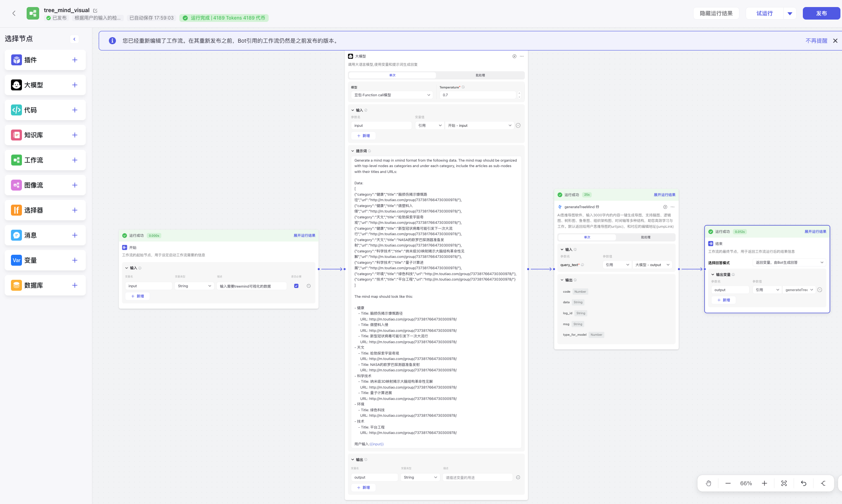Select the hand pan tool
This screenshot has height=504, width=842.
[708, 483]
